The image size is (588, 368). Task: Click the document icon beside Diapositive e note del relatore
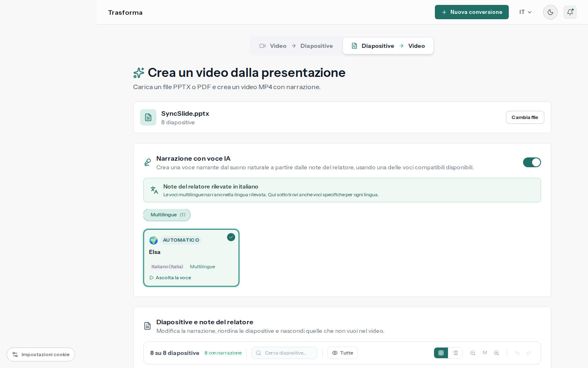tap(147, 326)
